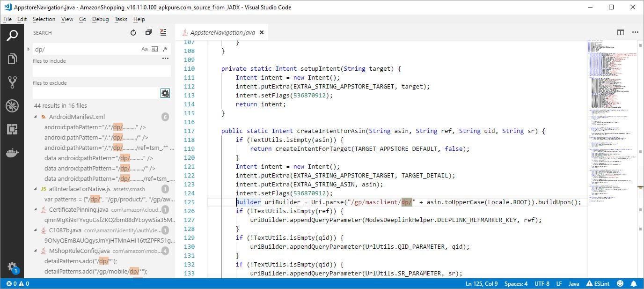The image size is (644, 289).
Task: Open the Edit menu
Action: point(22,19)
